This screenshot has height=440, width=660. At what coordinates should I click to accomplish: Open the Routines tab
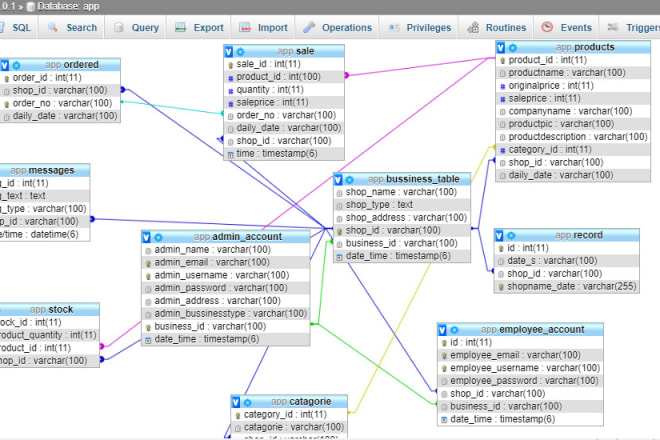point(496,28)
